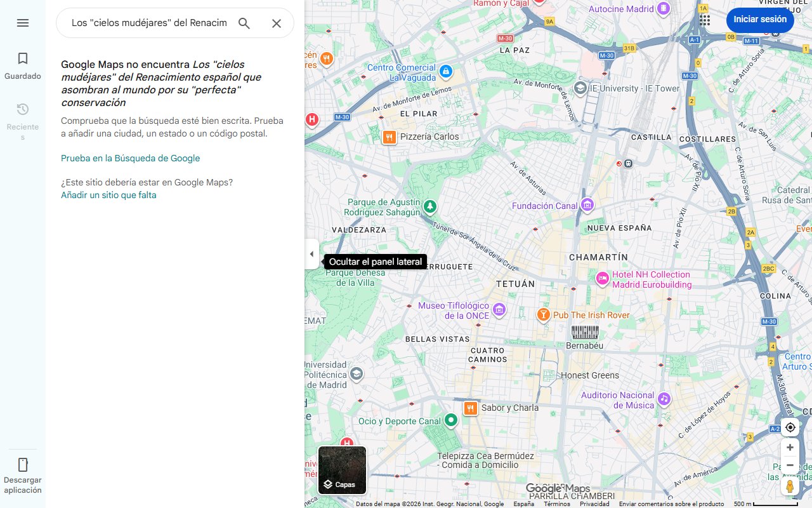Open the Auditorio Nacional de Música marker
The height and width of the screenshot is (508, 812).
(664, 399)
